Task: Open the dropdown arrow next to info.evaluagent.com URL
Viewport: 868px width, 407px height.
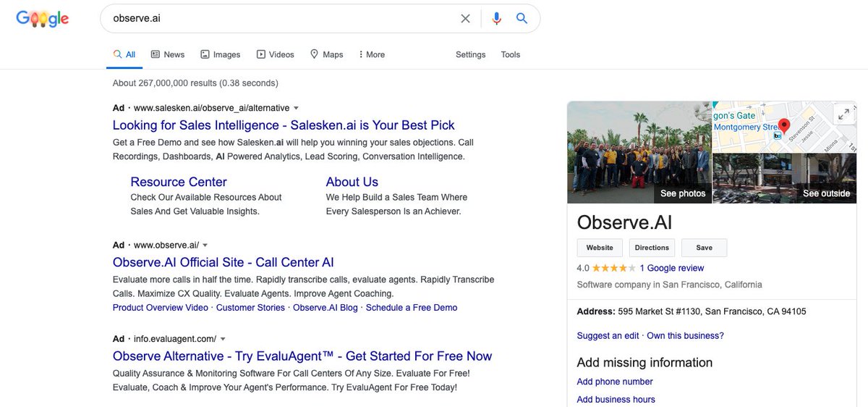Action: [x=223, y=339]
